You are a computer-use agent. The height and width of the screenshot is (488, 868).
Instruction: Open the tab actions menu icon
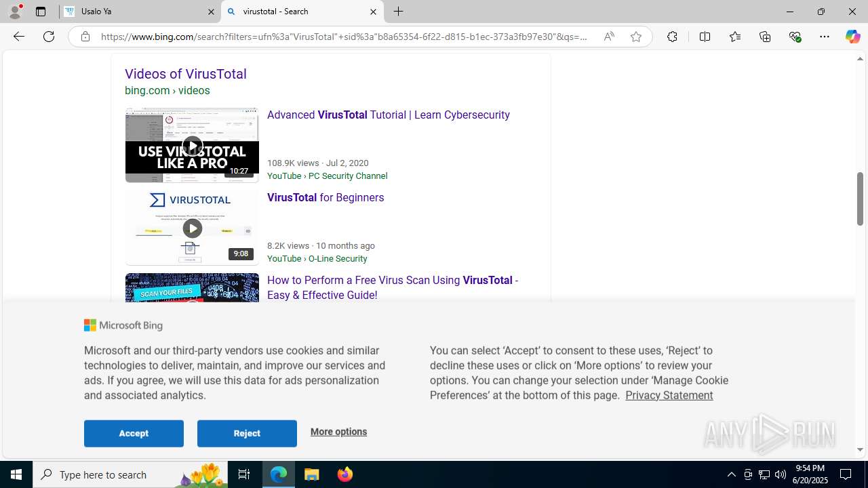[41, 12]
